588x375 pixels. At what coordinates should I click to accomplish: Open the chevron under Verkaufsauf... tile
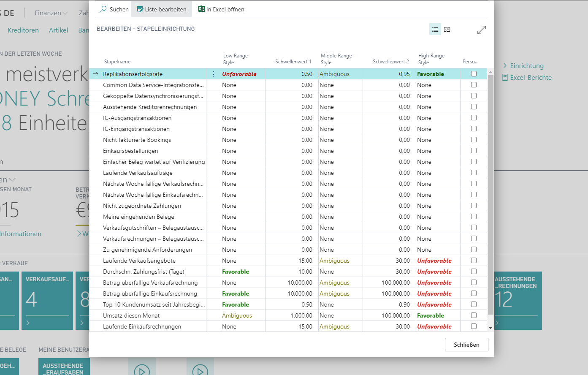pyautogui.click(x=28, y=323)
